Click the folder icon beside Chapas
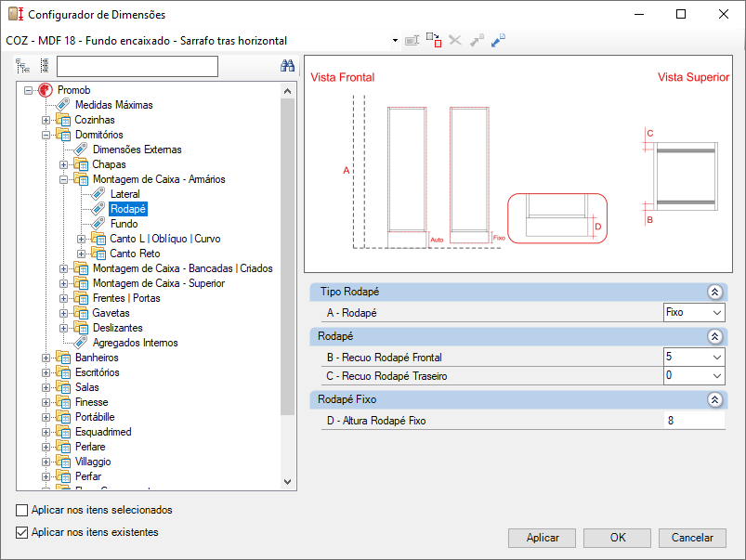 tap(81, 164)
